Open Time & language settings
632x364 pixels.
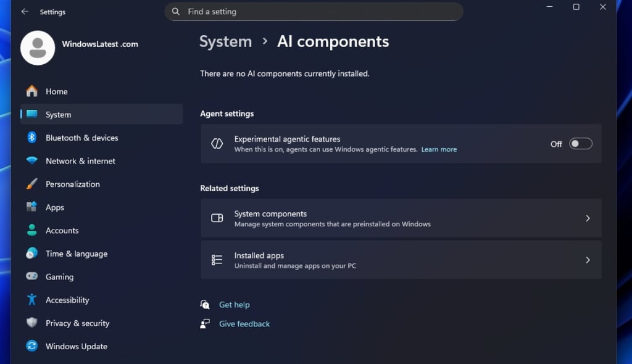101,253
